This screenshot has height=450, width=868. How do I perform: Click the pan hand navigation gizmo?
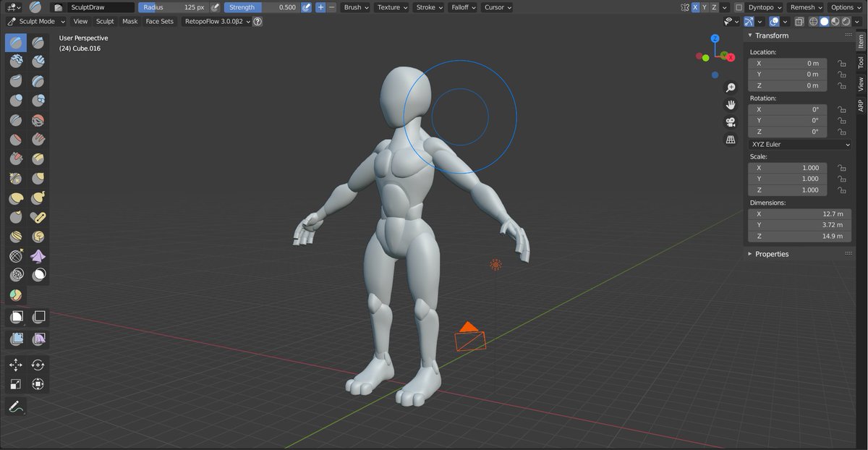(x=731, y=105)
